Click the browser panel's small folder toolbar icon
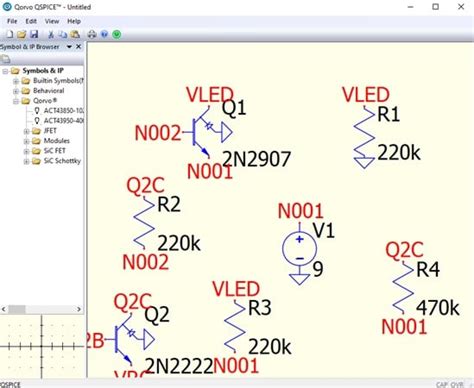This screenshot has height=388, width=474. point(5,59)
